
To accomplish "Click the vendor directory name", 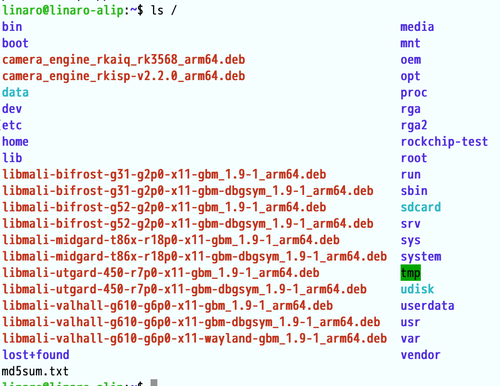I will pyautogui.click(x=420, y=355).
